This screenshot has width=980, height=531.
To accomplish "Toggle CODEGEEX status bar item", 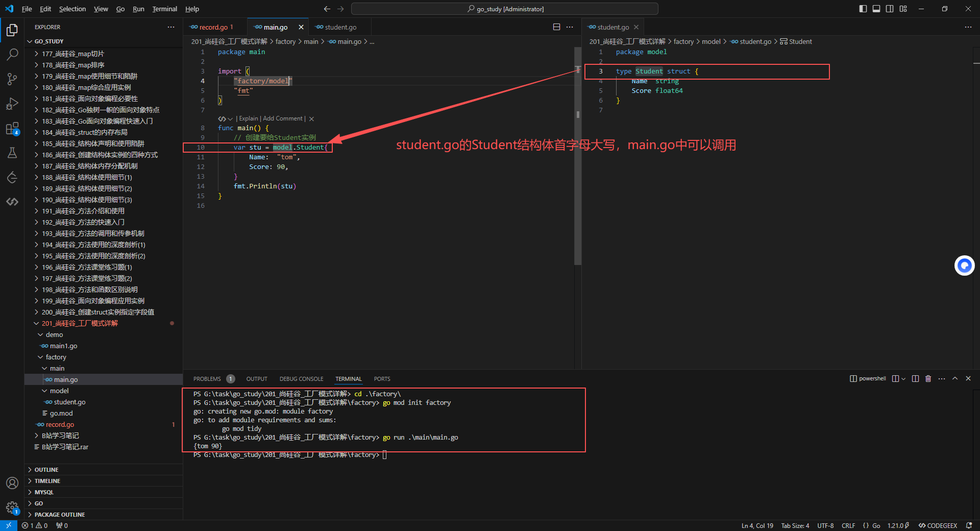I will [938, 525].
